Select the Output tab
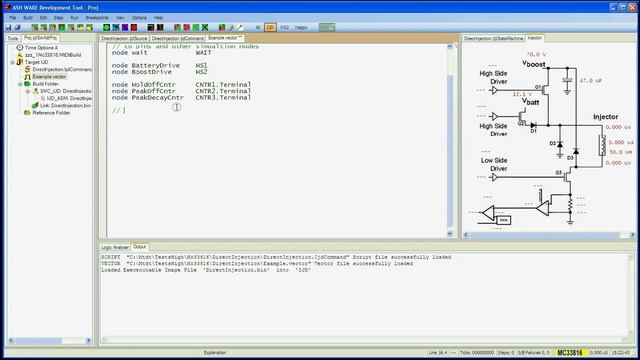The width and height of the screenshot is (640, 360). pos(140,247)
